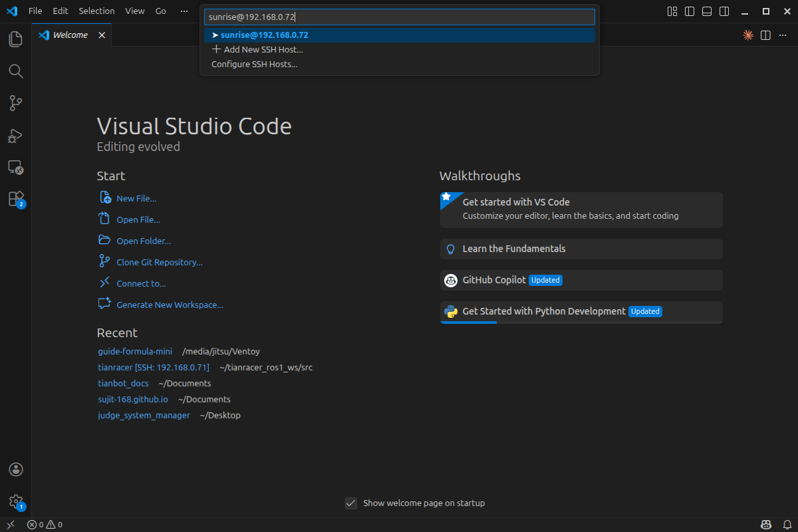Image resolution: width=798 pixels, height=532 pixels.
Task: Expand the hidden menu bar overflow ellipsis
Action: [184, 11]
